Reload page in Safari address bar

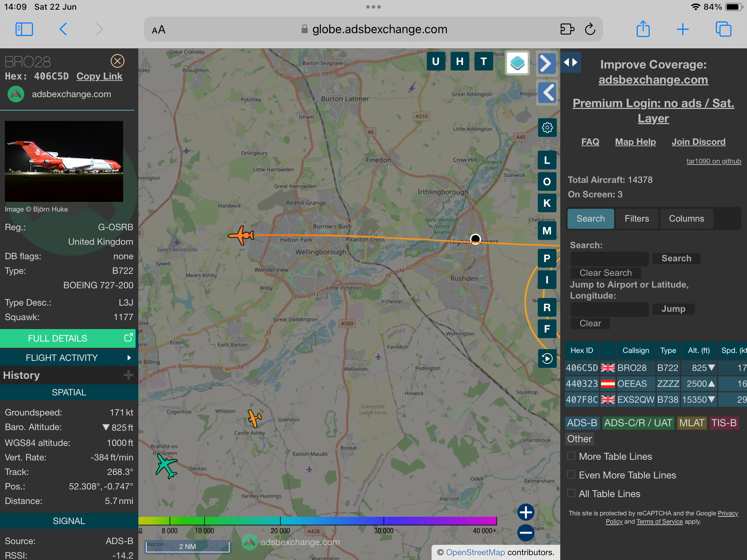pos(590,29)
